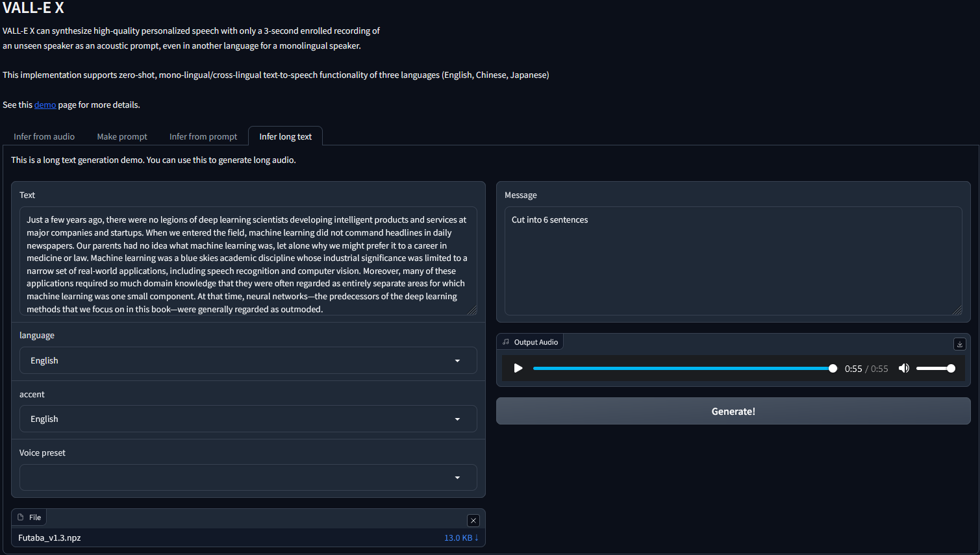
Task: Open the Infer from prompt tab
Action: 203,136
